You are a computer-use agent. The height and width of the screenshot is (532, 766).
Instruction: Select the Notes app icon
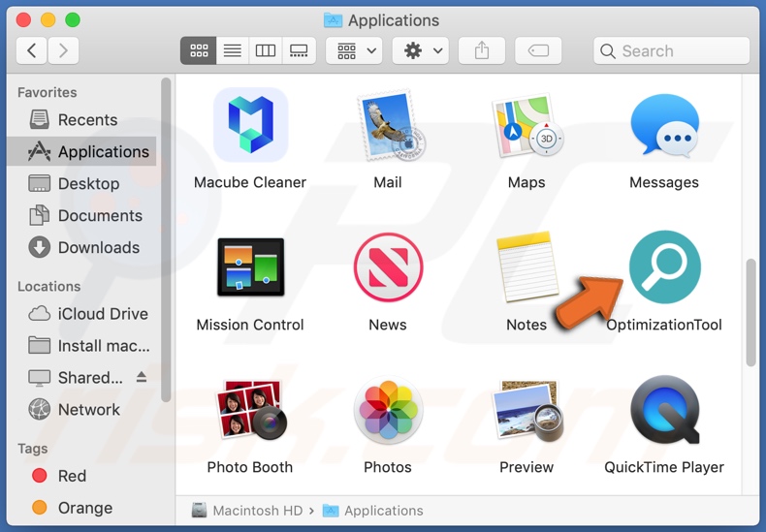click(527, 267)
